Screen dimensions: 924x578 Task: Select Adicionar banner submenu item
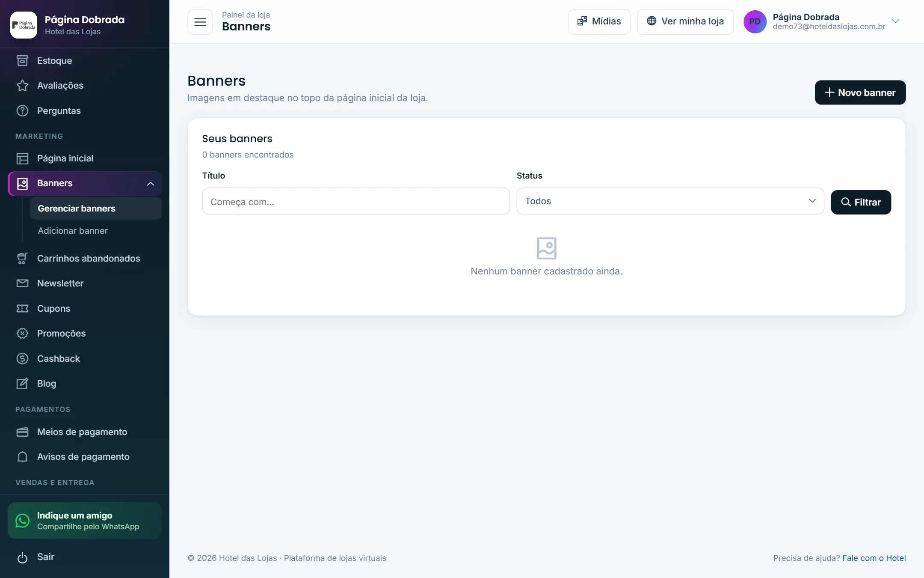point(96,231)
